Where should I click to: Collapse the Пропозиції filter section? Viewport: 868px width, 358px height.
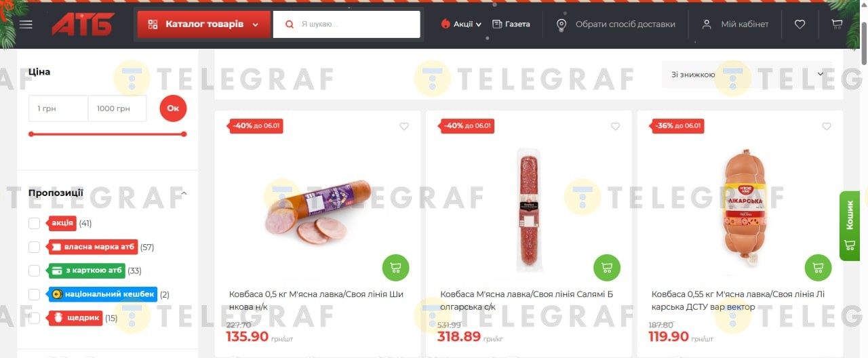point(184,193)
